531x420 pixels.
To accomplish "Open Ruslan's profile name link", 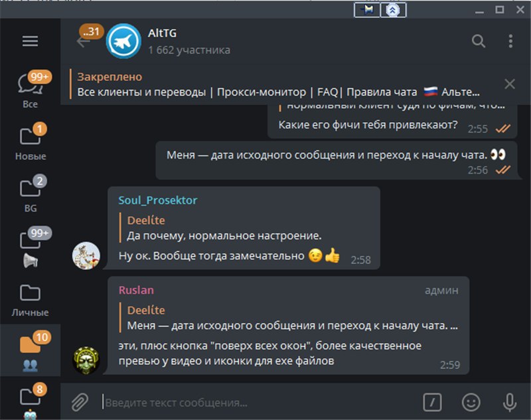I will point(136,290).
